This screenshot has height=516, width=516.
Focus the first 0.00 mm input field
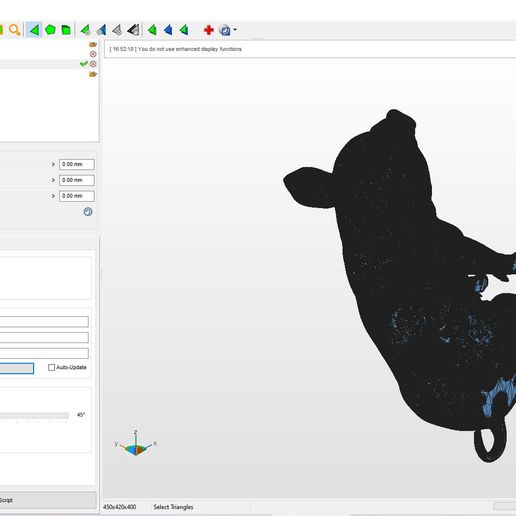(x=77, y=164)
